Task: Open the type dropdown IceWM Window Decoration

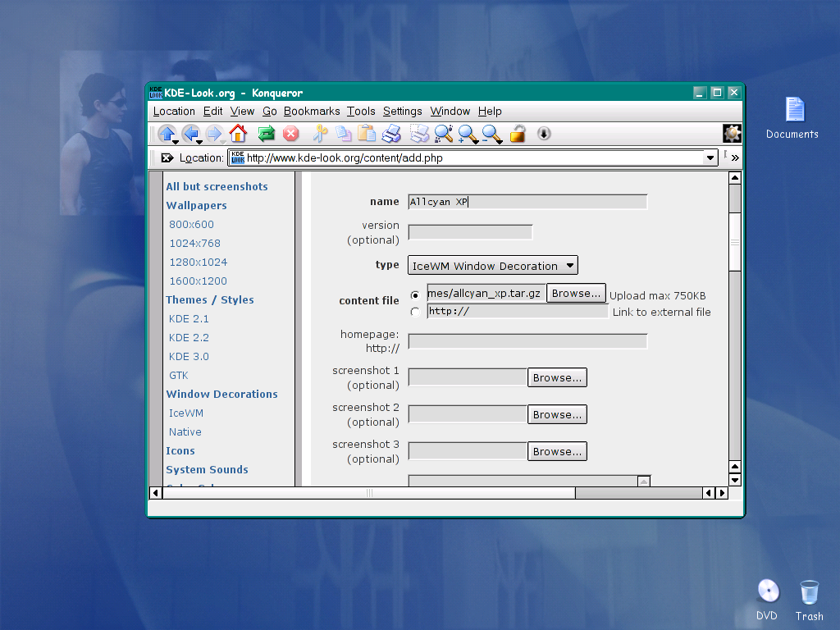Action: coord(493,266)
